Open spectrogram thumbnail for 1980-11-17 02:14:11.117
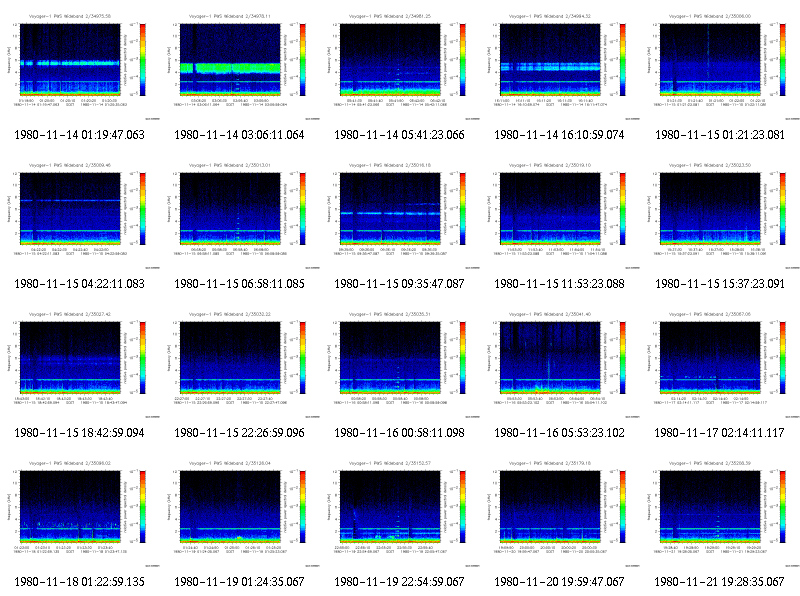 point(720,364)
